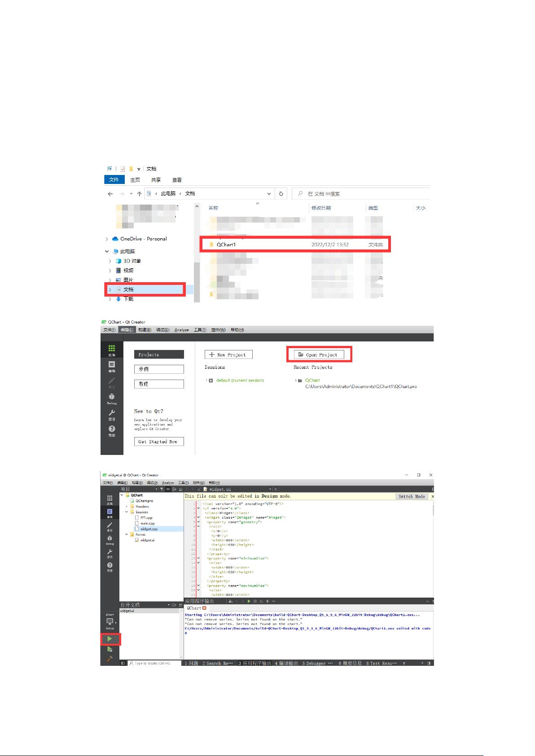The image size is (535, 756).
Task: Click the green re-run icon in 应用程序输出 toolbar
Action: coord(249,601)
